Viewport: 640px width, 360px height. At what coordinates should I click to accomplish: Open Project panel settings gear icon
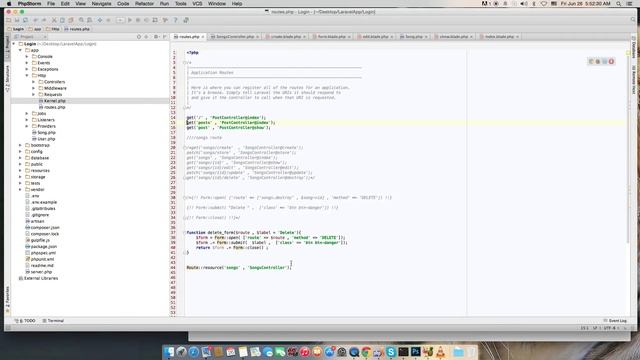(x=156, y=37)
